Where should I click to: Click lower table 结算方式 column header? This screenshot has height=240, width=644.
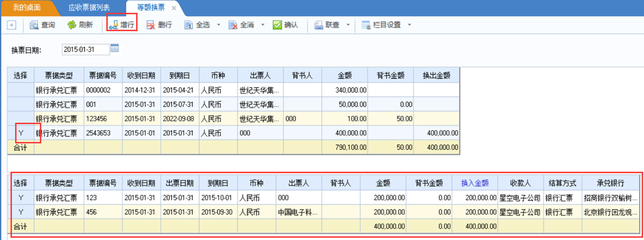563,182
